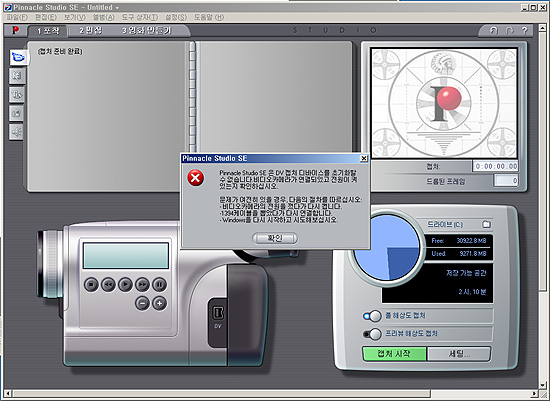This screenshot has width=550, height=401.
Task: Click the Used 9271.8 MB readout
Action: click(459, 253)
